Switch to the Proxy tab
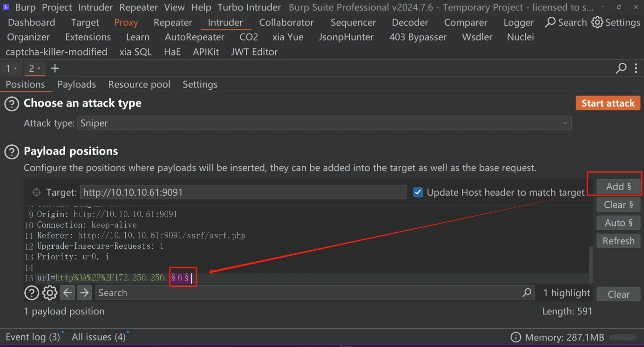This screenshot has height=347, width=644. [x=126, y=22]
